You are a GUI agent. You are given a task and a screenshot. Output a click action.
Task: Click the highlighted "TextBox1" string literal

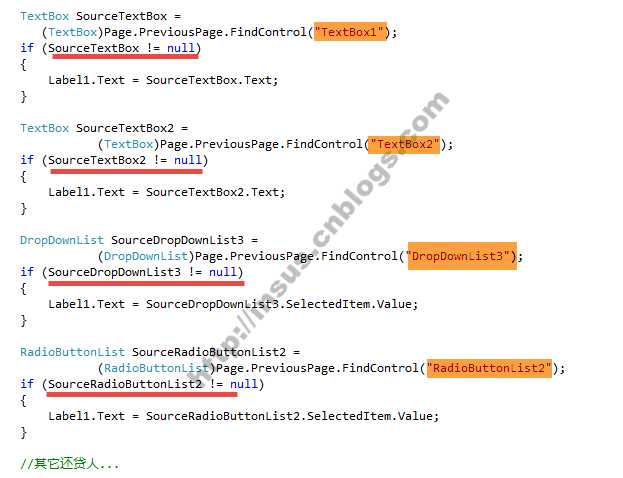click(350, 32)
